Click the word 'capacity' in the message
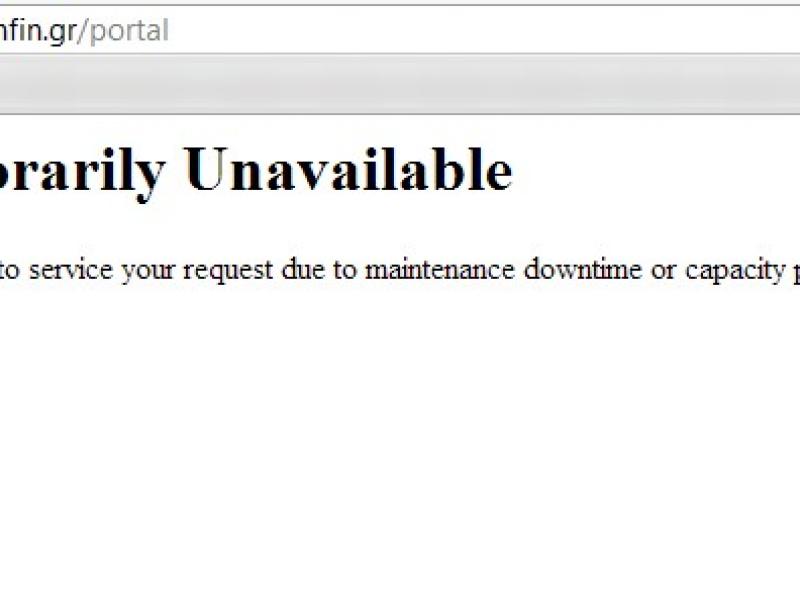This screenshot has height=600, width=800. [735, 271]
